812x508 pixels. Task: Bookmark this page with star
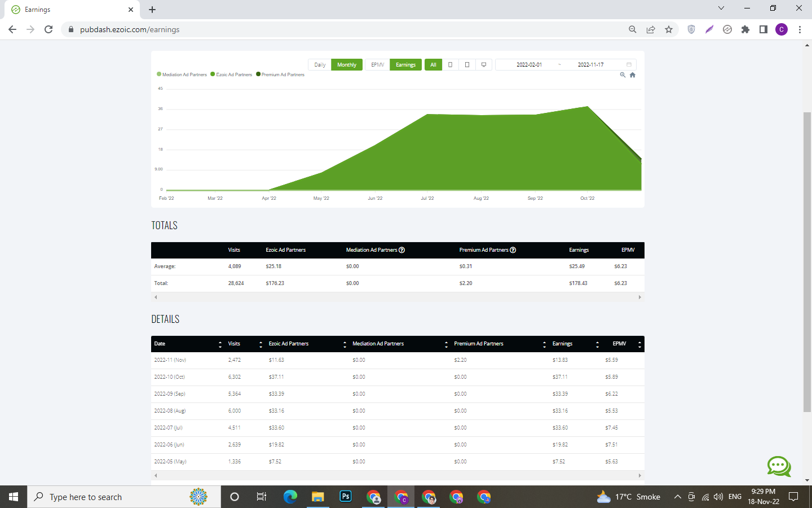(669, 29)
